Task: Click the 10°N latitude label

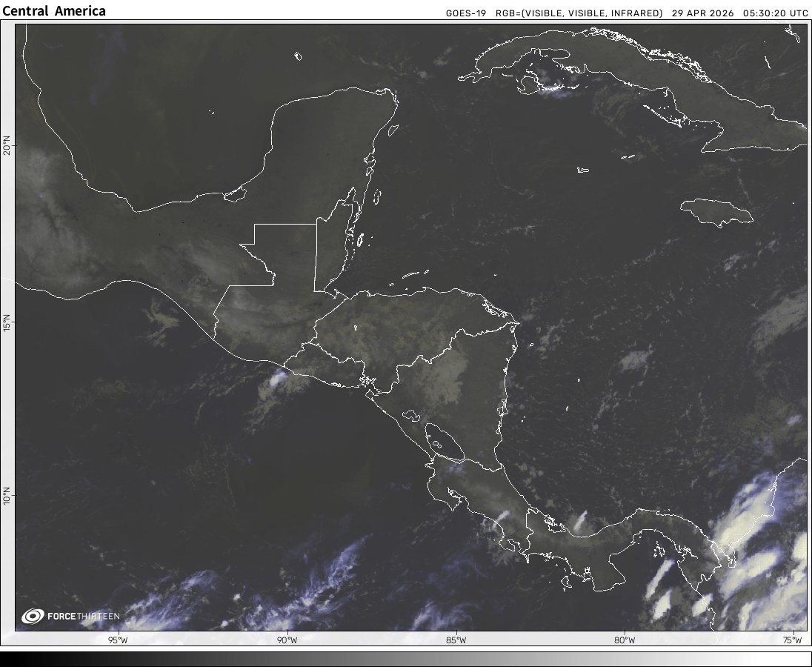Action: 7,495
